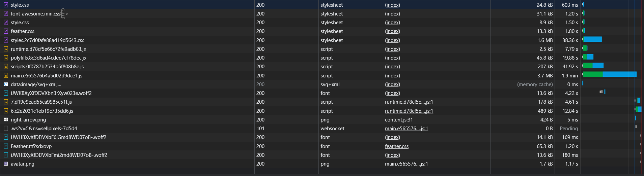644x176 pixels.
Task: Open the feather.css initiator link for Feather.ttf
Action: [x=397, y=146]
